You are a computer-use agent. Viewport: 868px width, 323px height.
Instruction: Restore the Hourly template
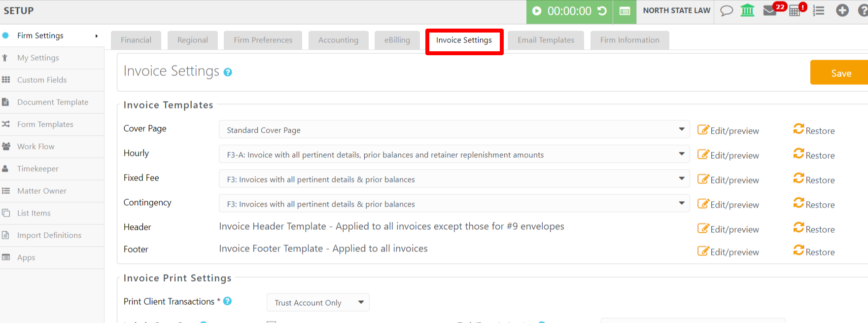[814, 154]
